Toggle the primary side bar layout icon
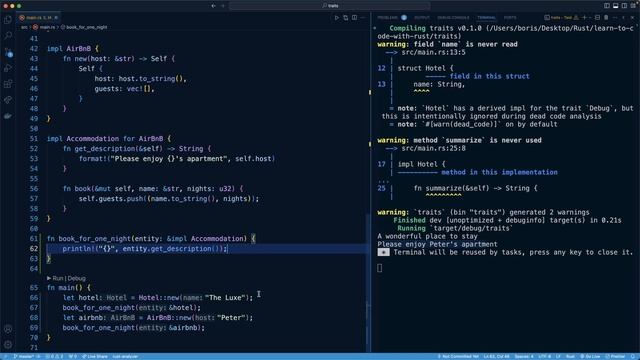Screen dimensions: 640x360 point(607,6)
